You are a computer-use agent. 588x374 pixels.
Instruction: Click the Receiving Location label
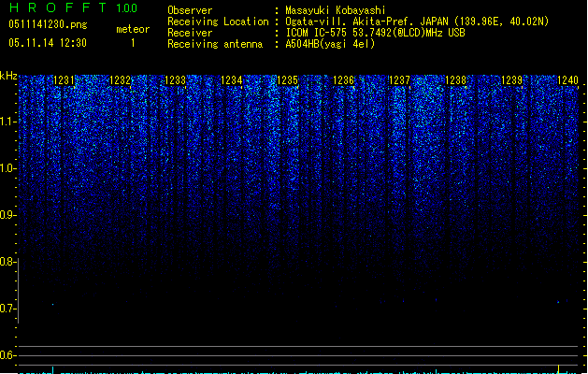(x=218, y=22)
